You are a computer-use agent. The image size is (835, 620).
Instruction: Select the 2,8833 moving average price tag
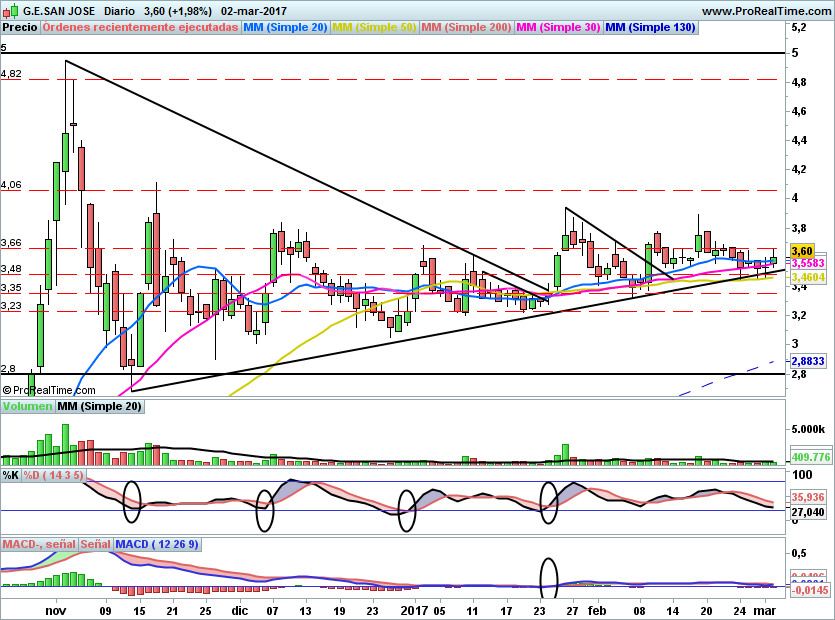808,361
